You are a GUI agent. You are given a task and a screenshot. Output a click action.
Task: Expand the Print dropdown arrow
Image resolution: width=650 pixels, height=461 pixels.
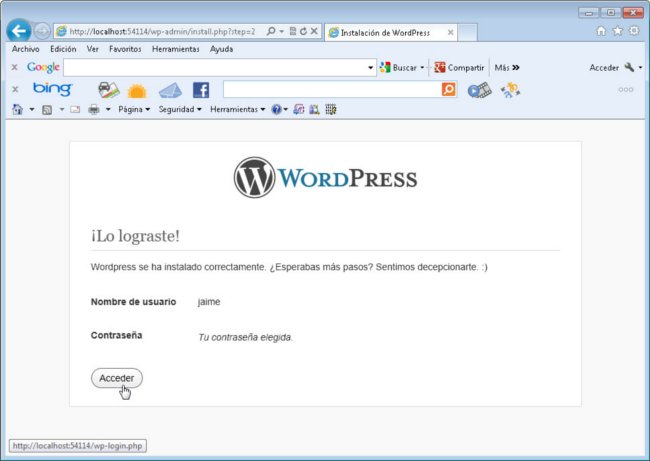coord(108,109)
